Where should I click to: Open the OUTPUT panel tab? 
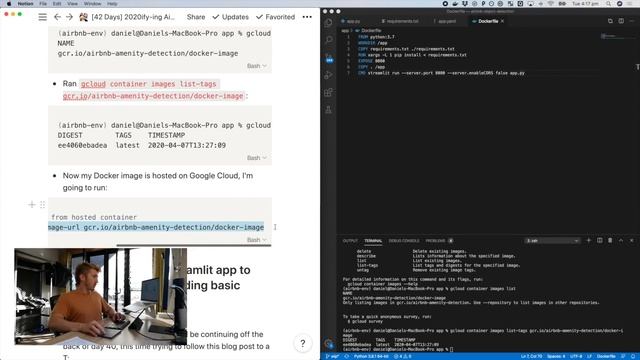(350, 240)
